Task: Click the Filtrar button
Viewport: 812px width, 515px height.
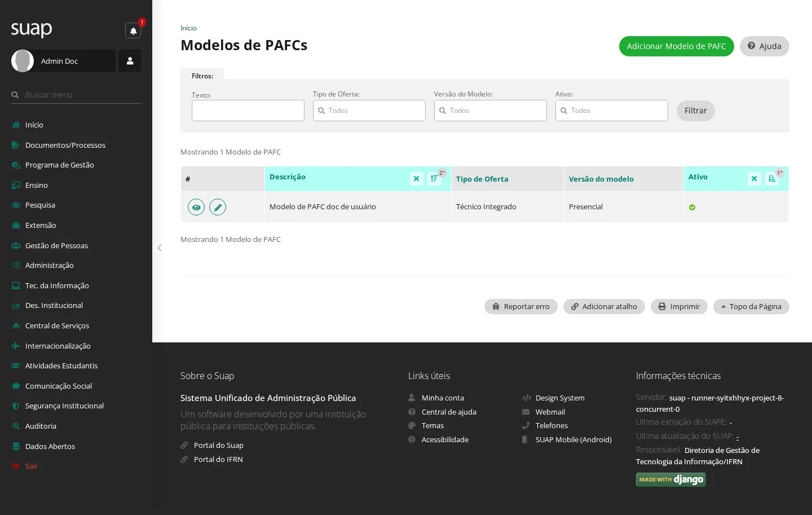Action: coord(696,111)
